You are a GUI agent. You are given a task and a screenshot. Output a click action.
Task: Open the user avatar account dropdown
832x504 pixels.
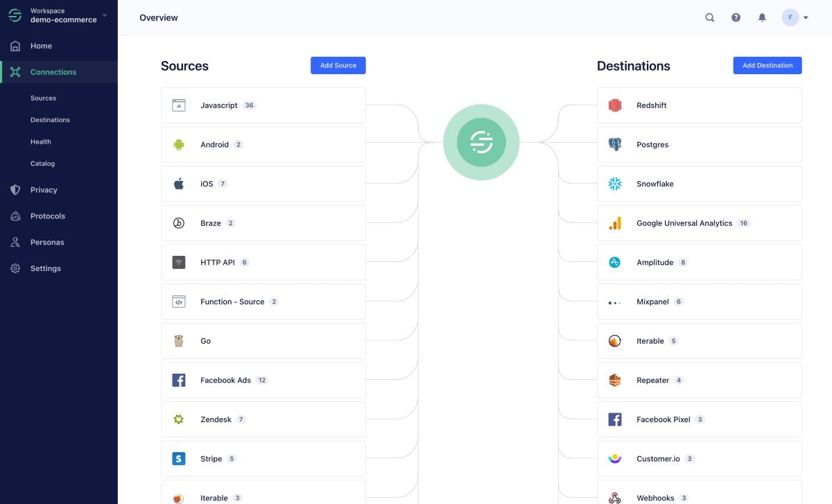pos(795,18)
